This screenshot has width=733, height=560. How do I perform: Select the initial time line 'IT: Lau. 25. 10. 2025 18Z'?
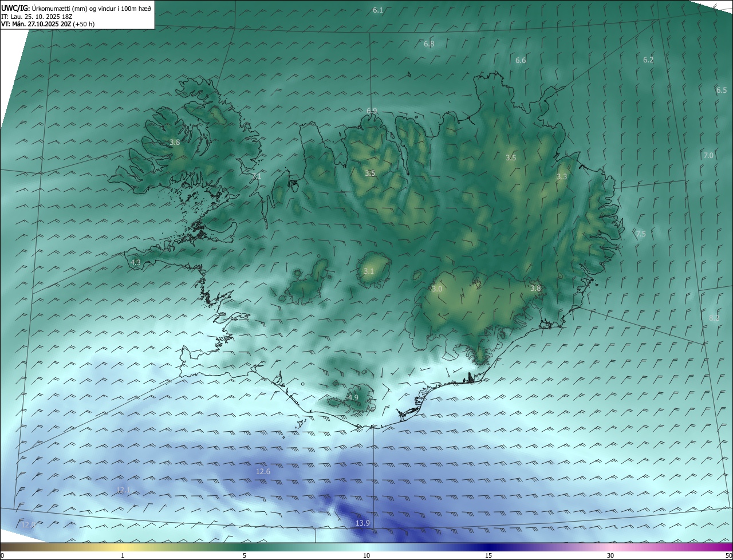pyautogui.click(x=37, y=17)
